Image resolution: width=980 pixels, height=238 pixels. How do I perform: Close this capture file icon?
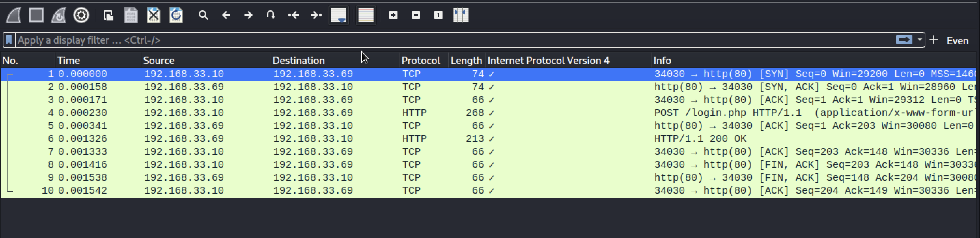click(x=153, y=15)
